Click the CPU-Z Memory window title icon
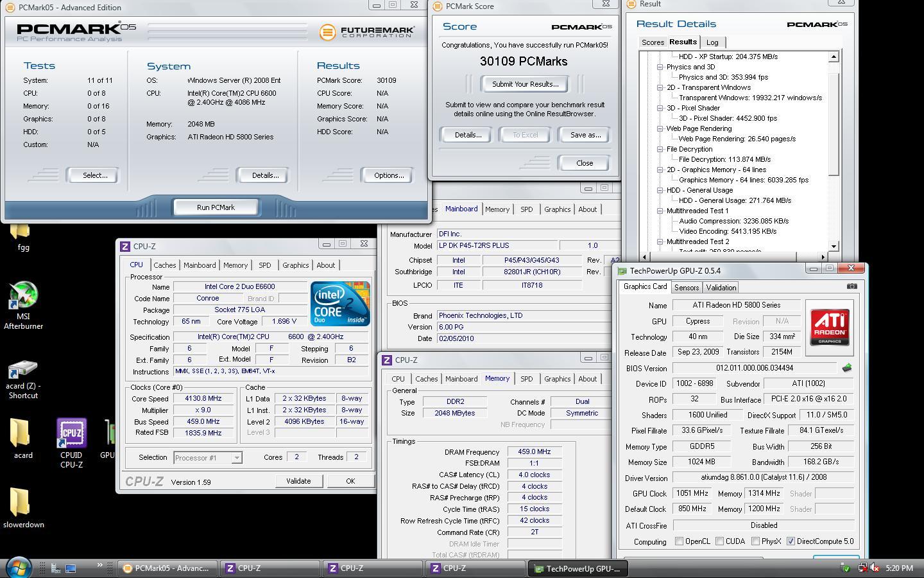 tap(387, 360)
